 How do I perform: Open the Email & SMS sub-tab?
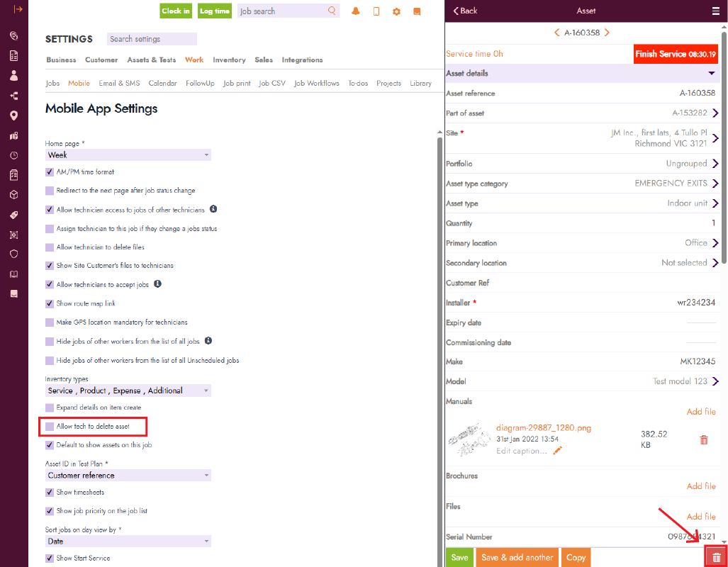tap(119, 83)
